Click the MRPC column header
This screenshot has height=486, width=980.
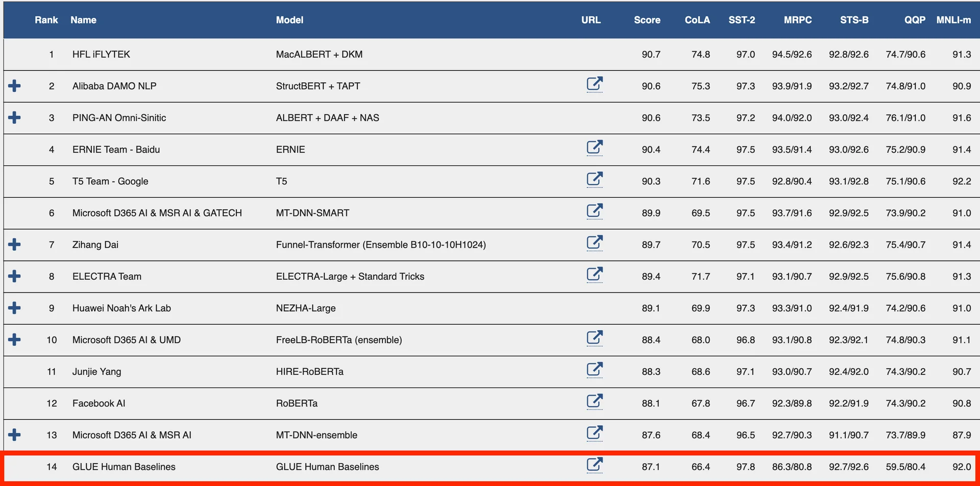[798, 20]
